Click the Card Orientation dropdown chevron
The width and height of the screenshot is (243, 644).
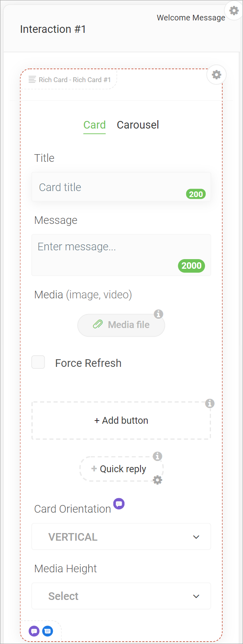coord(196,537)
